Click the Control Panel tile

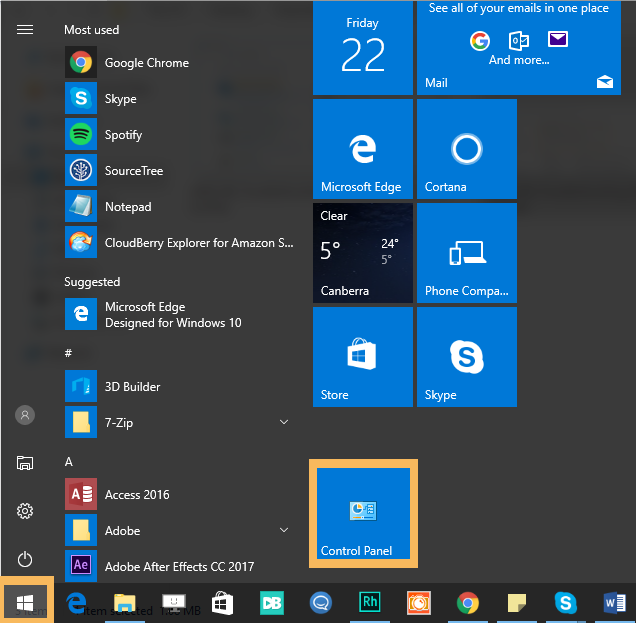[363, 513]
